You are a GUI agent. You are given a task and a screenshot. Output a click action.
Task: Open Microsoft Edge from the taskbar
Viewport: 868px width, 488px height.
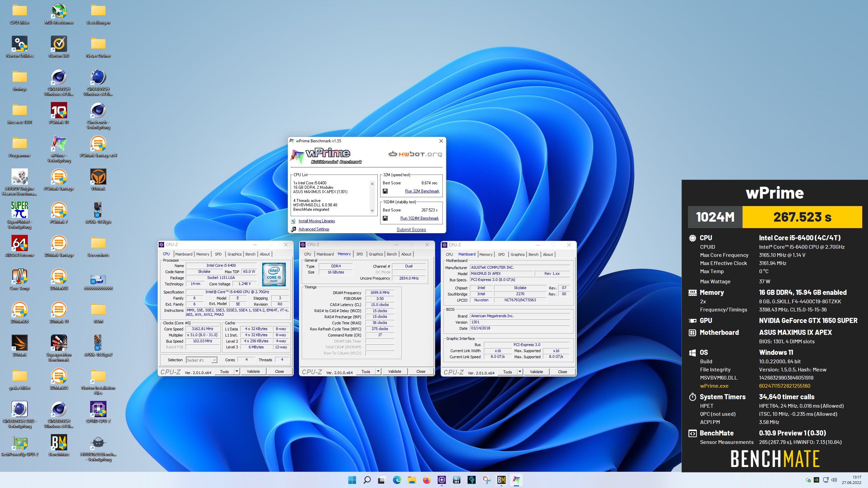click(397, 480)
